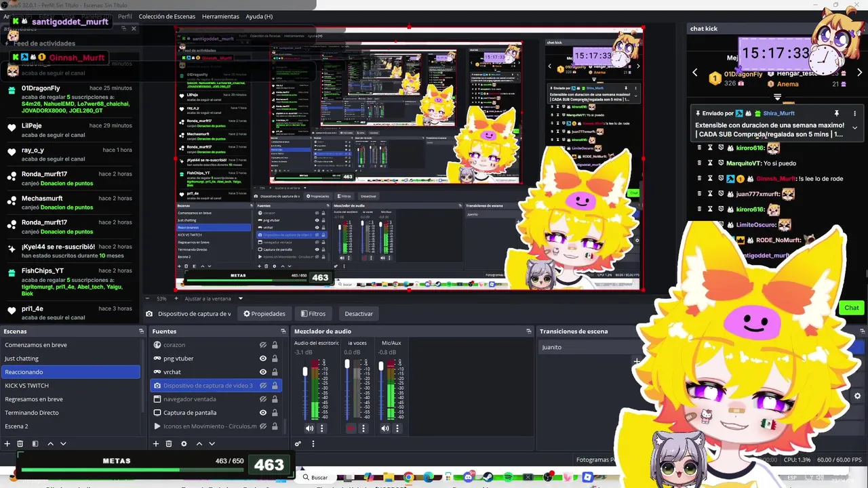Mute the Audio del escritorio speaker
This screenshot has height=488, width=868.
click(309, 428)
